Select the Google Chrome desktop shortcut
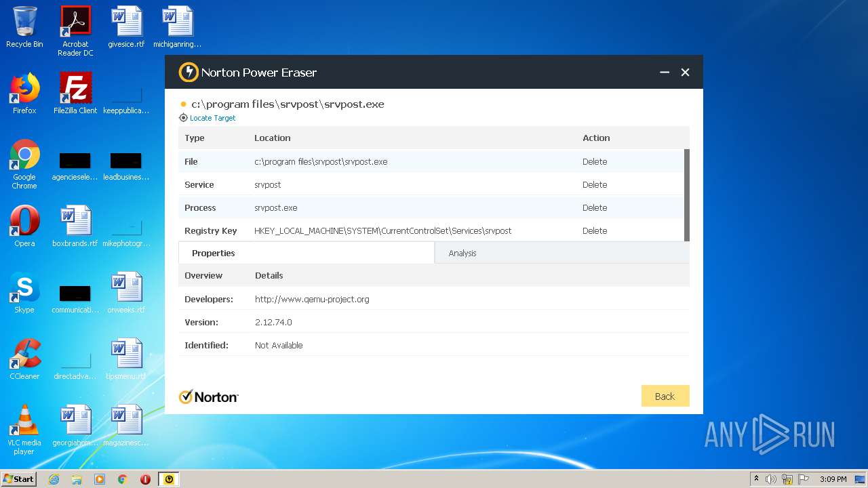 pos(24,164)
